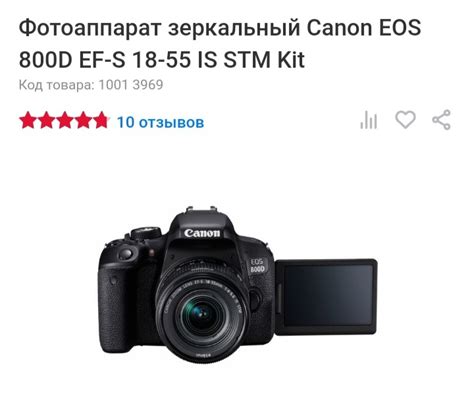
Task: Click the Canon EOS 800D product title
Action: [x=220, y=43]
